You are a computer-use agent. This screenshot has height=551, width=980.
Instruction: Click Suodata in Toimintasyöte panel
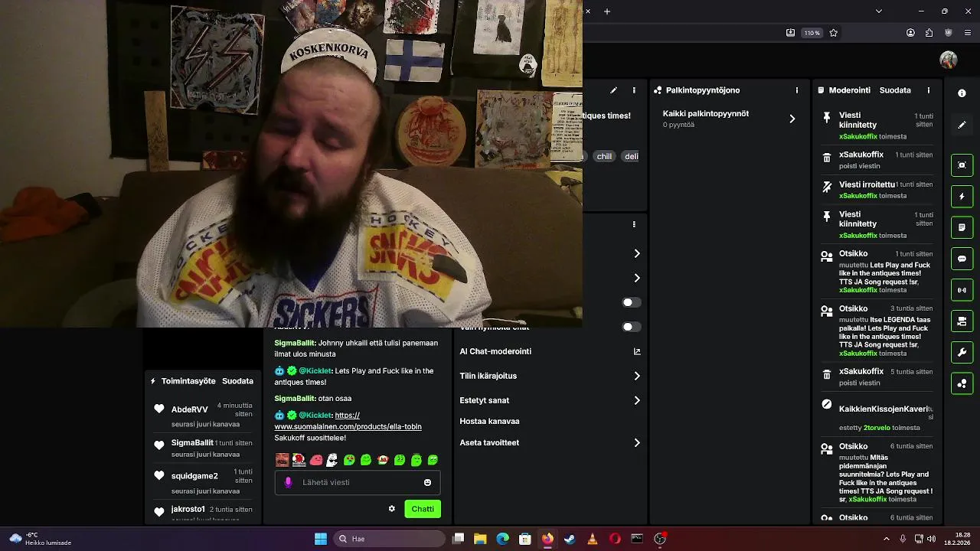tap(237, 381)
